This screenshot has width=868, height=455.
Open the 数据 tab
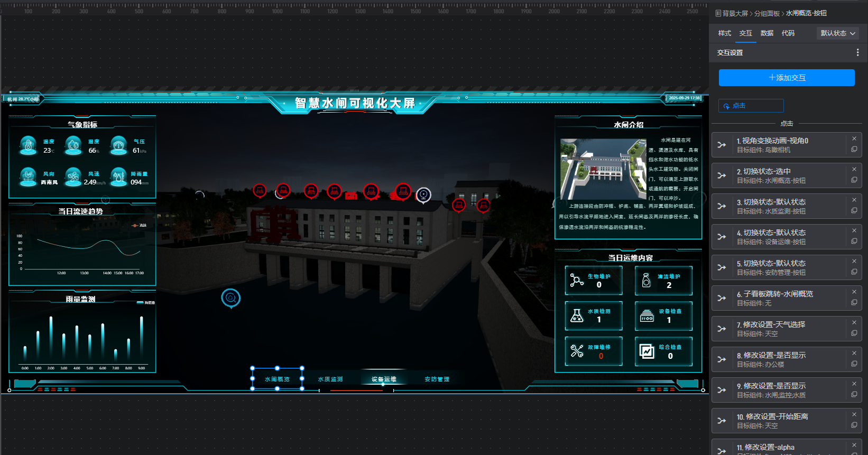pyautogui.click(x=767, y=33)
